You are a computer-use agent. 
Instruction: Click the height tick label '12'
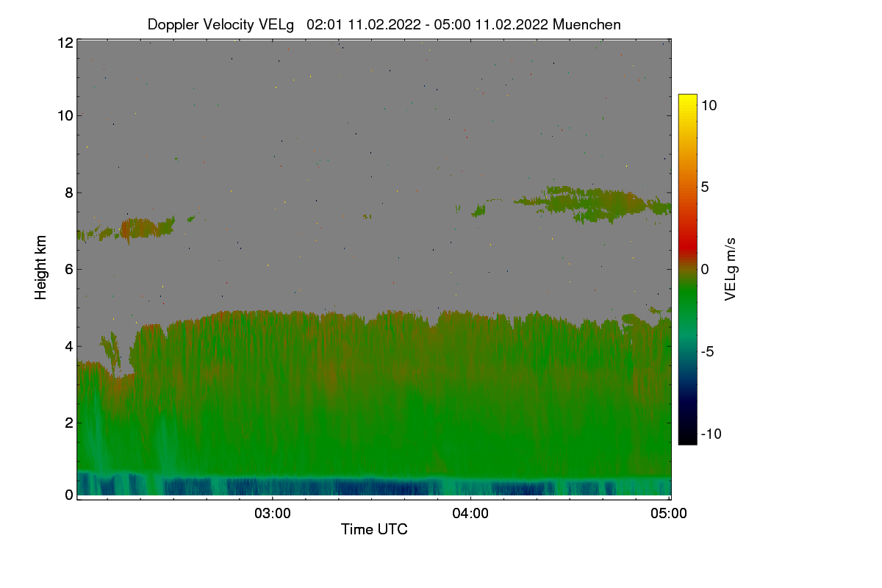click(65, 43)
